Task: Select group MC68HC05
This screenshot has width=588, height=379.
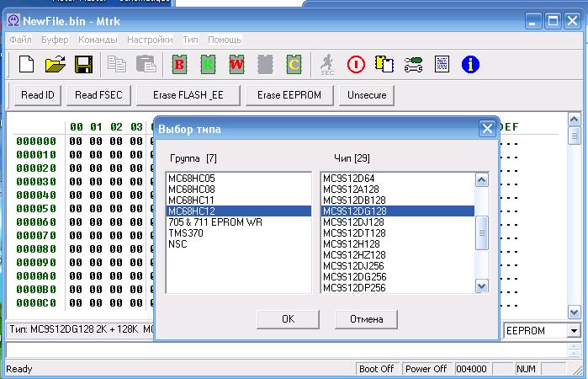Action: pyautogui.click(x=239, y=179)
